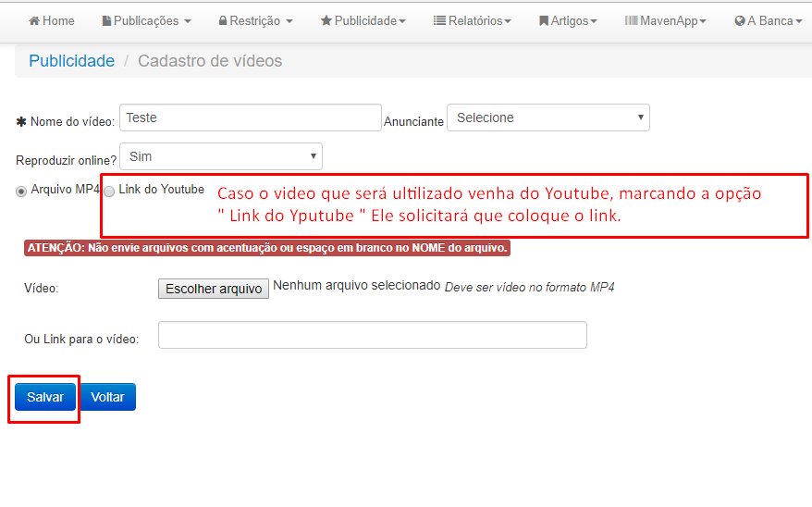Click the Voltar button
The width and height of the screenshot is (812, 507).
(x=107, y=397)
